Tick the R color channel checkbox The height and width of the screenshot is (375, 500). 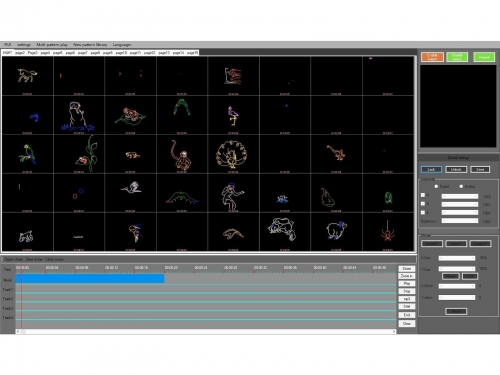click(423, 195)
